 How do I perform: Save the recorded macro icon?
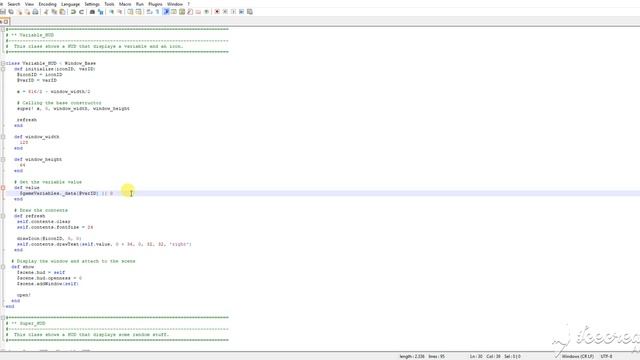tap(249, 12)
